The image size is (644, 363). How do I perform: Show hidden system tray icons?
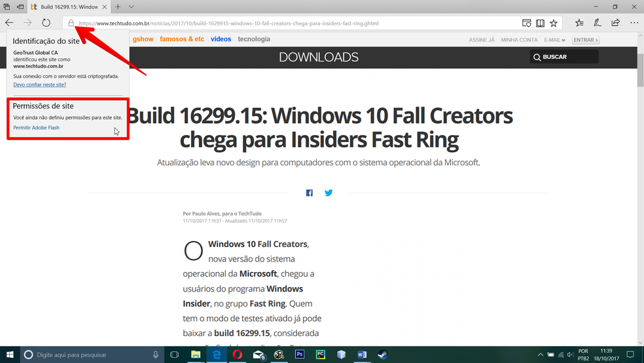[541, 354]
